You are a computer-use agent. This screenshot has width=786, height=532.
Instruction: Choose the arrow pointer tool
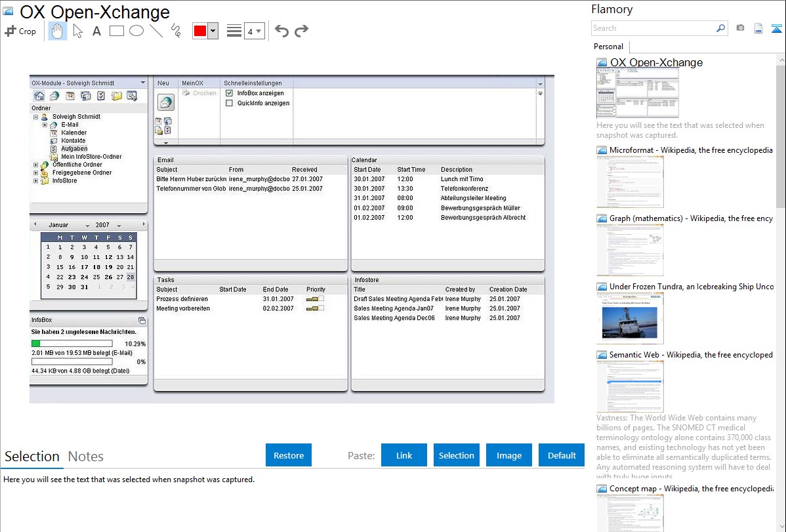click(77, 31)
